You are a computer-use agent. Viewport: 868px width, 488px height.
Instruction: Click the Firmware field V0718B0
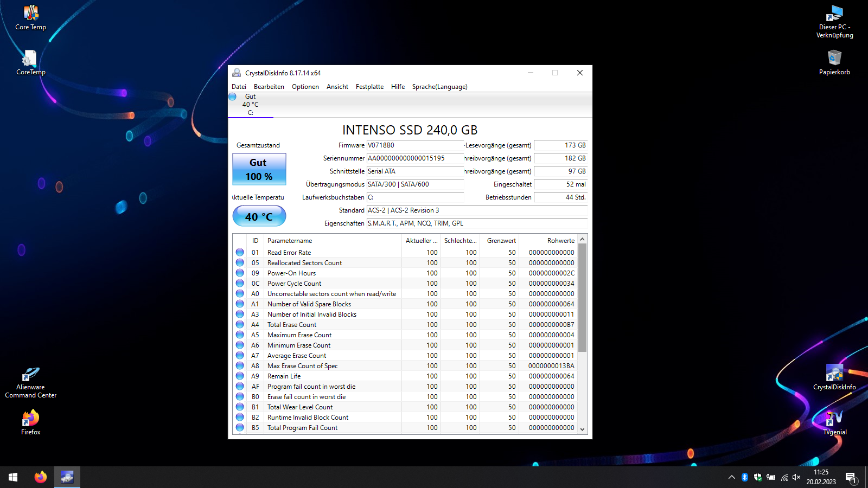coord(415,145)
